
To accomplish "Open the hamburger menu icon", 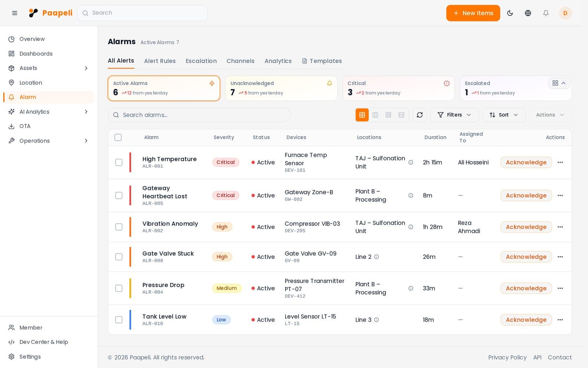I will (15, 13).
